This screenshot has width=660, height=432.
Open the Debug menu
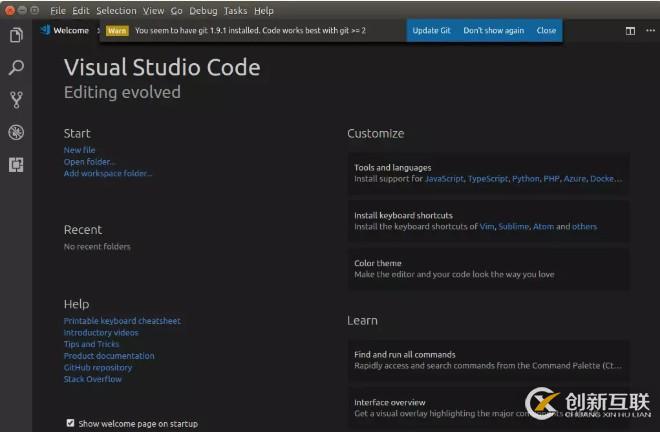[x=203, y=11]
